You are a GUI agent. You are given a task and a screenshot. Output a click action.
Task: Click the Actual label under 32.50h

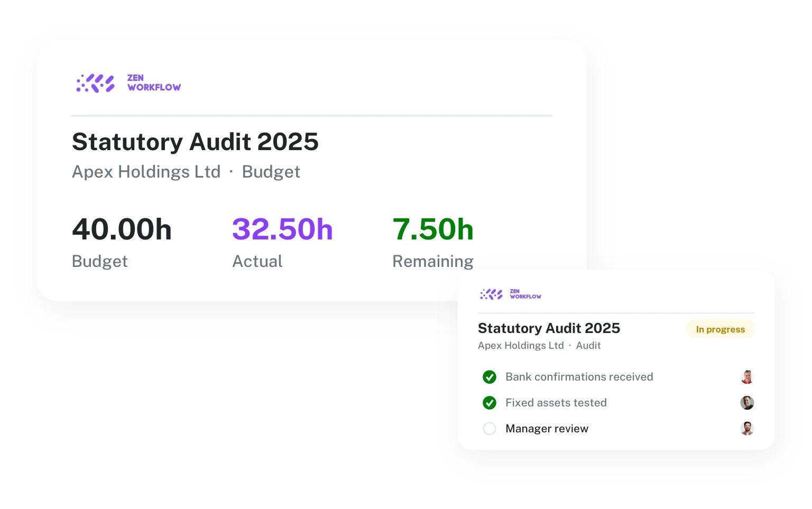click(x=257, y=261)
